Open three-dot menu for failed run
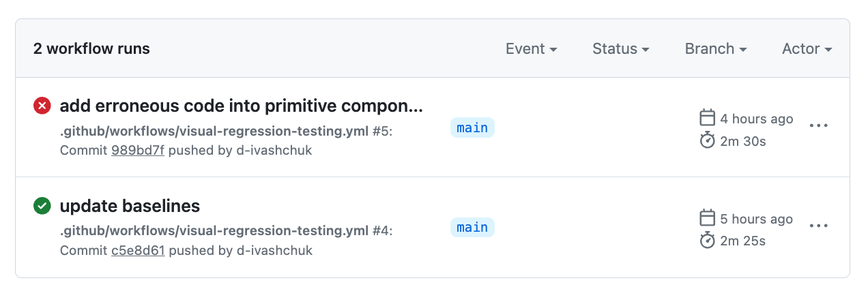Image resolution: width=868 pixels, height=304 pixels. [x=818, y=126]
